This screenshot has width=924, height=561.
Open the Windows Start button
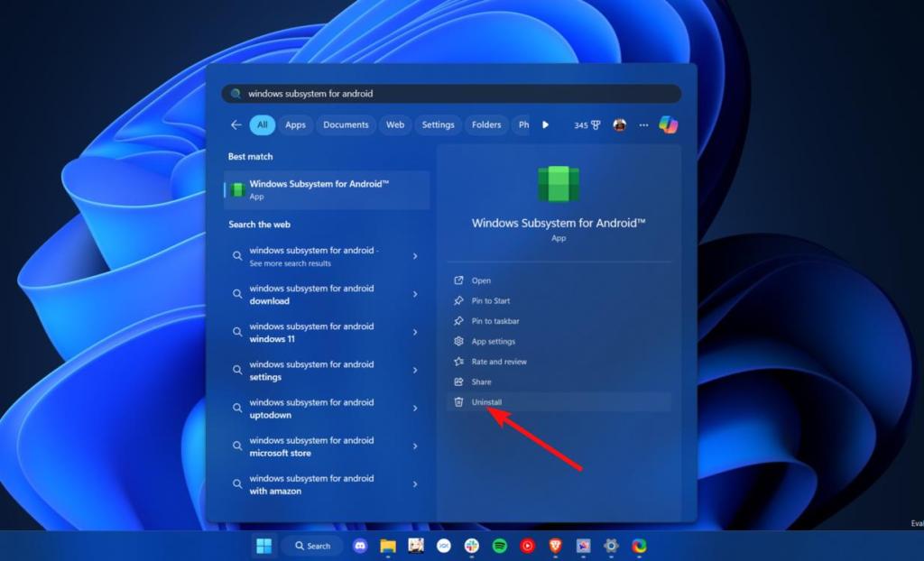click(264, 547)
